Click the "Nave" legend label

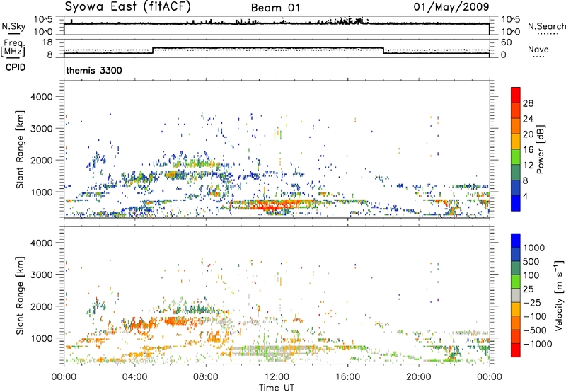click(538, 49)
